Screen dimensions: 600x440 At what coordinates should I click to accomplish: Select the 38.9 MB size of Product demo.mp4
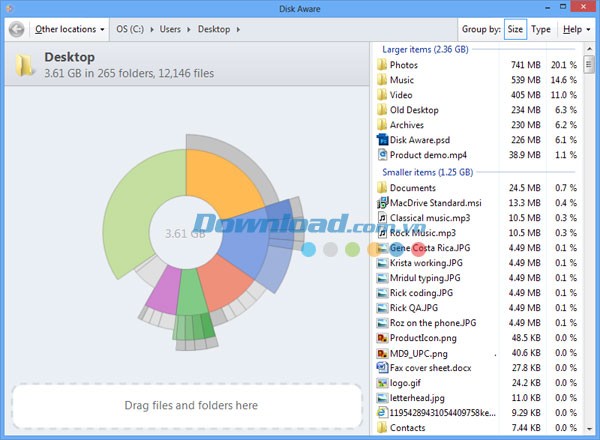point(525,155)
